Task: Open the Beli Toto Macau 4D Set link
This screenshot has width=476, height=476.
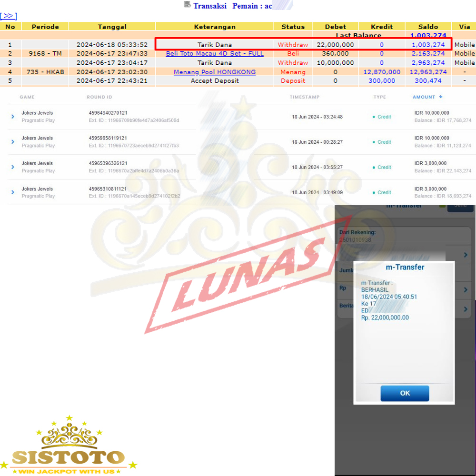Action: point(215,54)
